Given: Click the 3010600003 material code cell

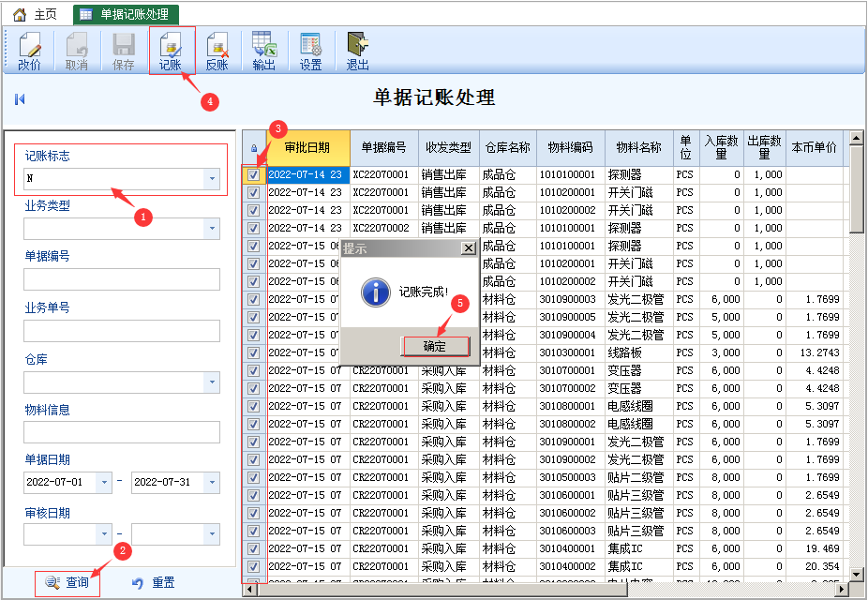Looking at the screenshot, I should point(571,531).
